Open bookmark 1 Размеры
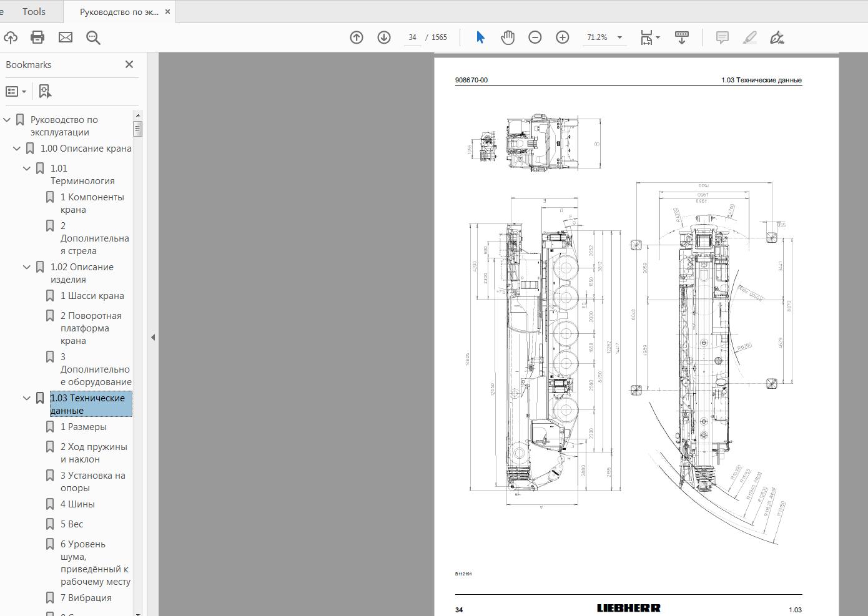Viewport: 868px width, 616px height. coord(84,427)
